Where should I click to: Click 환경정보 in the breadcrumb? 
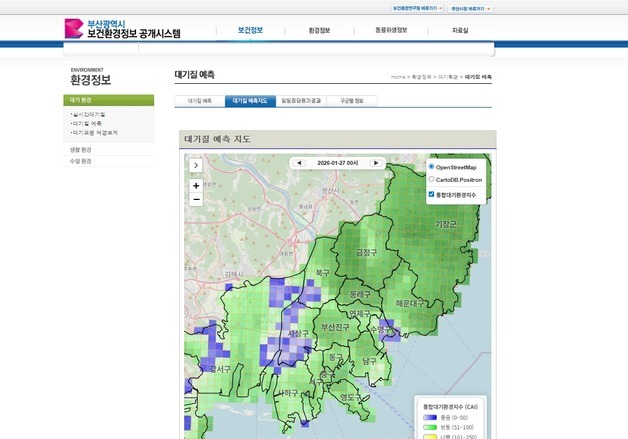(x=421, y=77)
